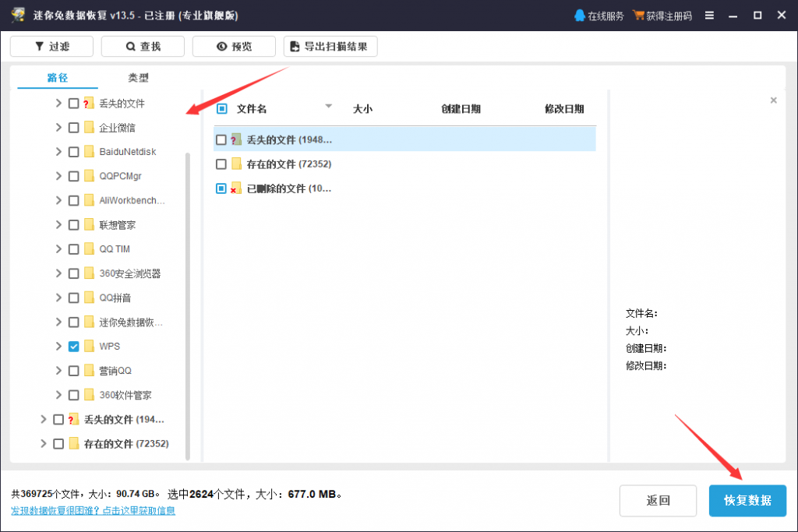The height and width of the screenshot is (532, 798).
Task: Expand the 企业微信 tree node
Action: point(58,128)
